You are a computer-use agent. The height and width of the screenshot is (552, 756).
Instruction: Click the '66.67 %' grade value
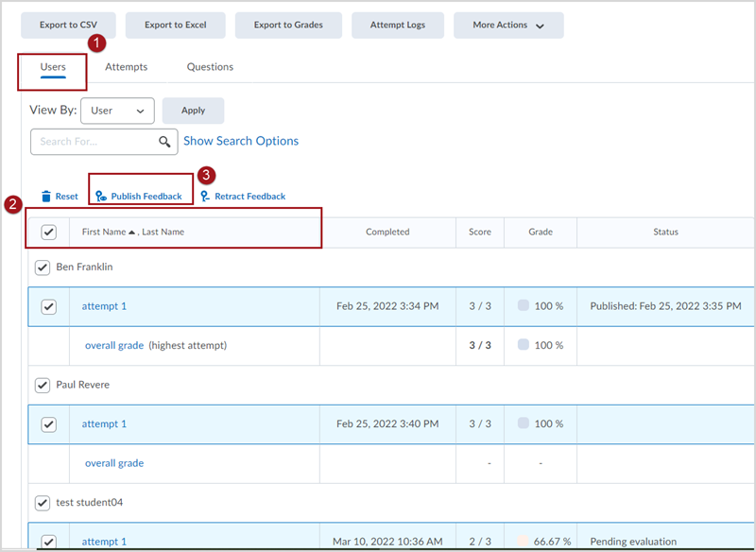pyautogui.click(x=553, y=542)
